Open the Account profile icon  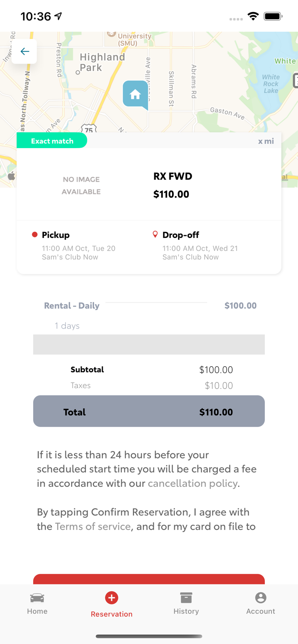pos(260,598)
